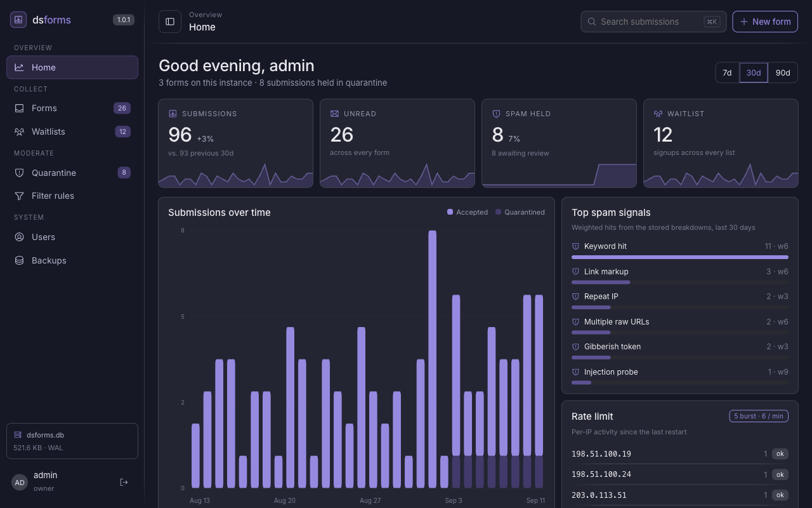Click the 5 burst · 6 / min badge
The width and height of the screenshot is (812, 508).
click(759, 416)
